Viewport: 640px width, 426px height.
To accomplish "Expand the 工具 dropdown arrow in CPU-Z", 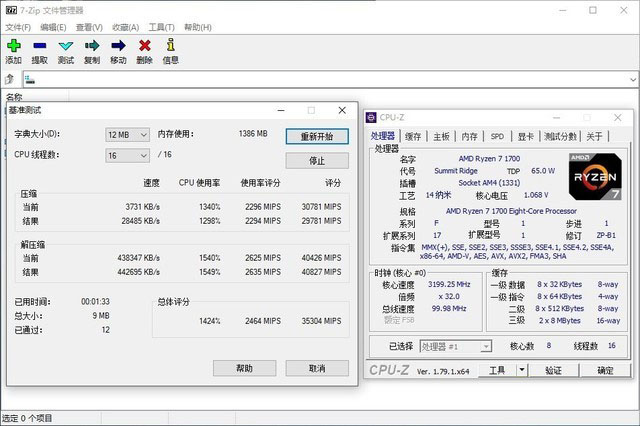I will point(521,370).
